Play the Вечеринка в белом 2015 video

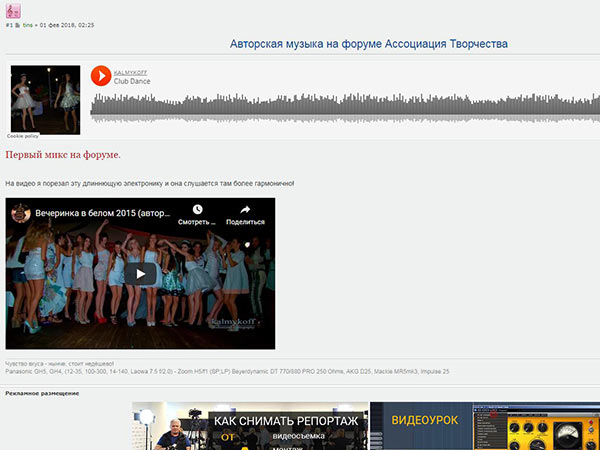point(140,274)
